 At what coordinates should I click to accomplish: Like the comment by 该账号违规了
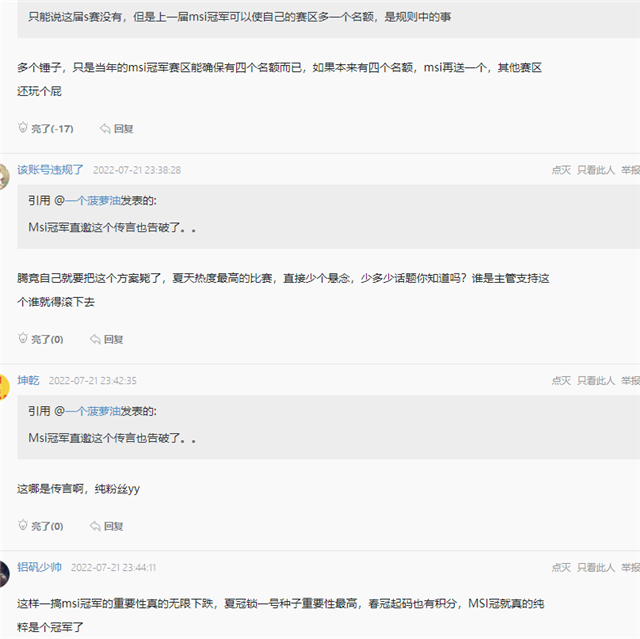pyautogui.click(x=24, y=339)
